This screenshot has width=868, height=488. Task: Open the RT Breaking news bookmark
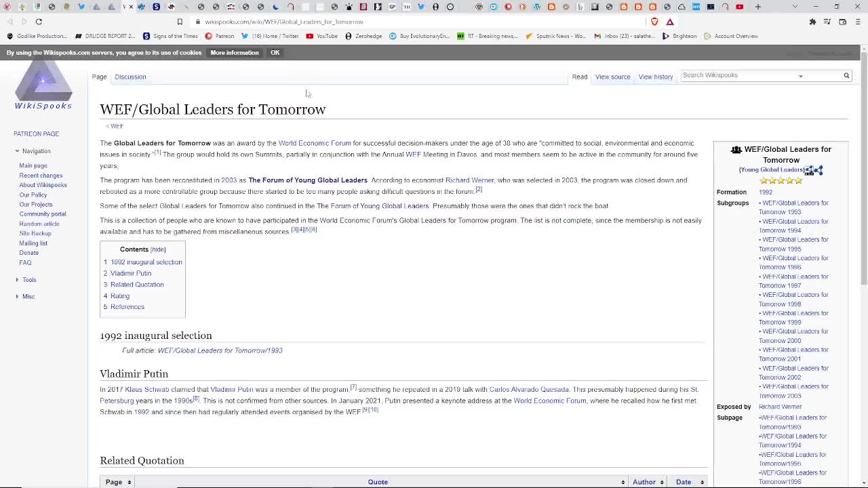(x=488, y=36)
